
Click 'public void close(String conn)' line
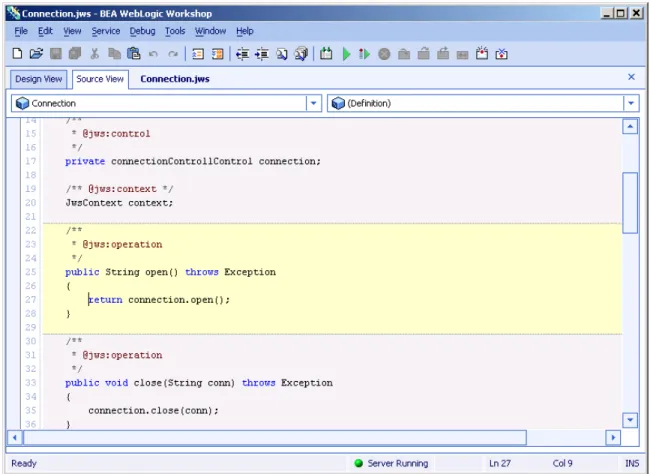tap(199, 383)
